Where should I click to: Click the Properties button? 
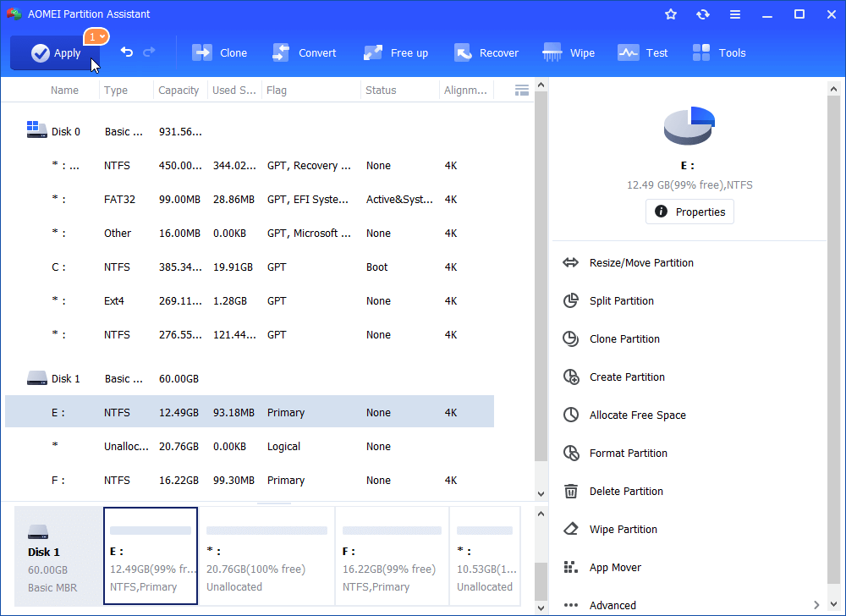689,212
